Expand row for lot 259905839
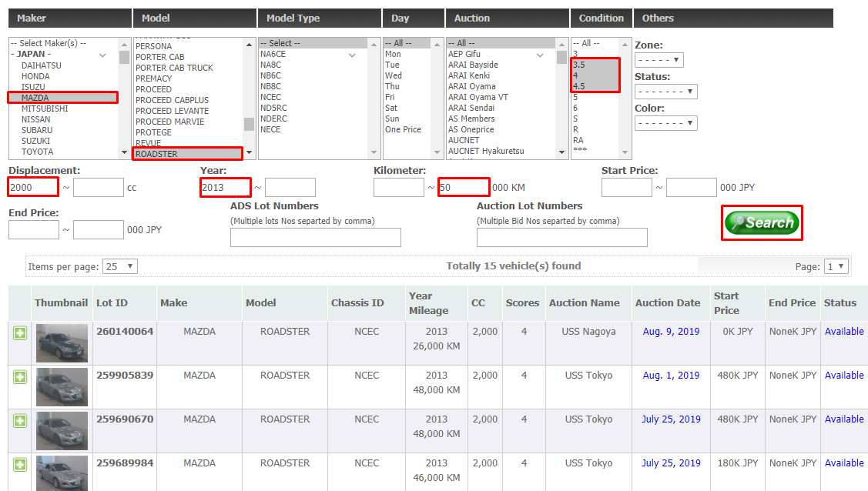This screenshot has height=491, width=868. [20, 376]
